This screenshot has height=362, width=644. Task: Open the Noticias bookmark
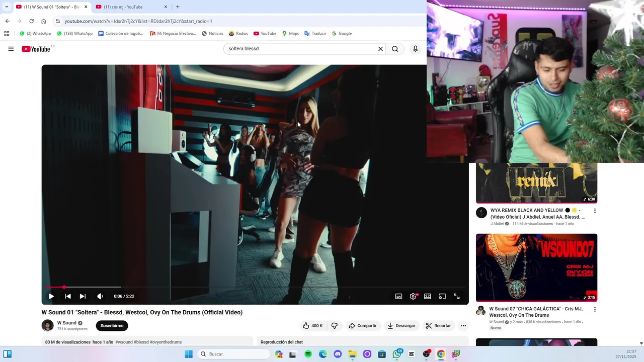(x=212, y=34)
